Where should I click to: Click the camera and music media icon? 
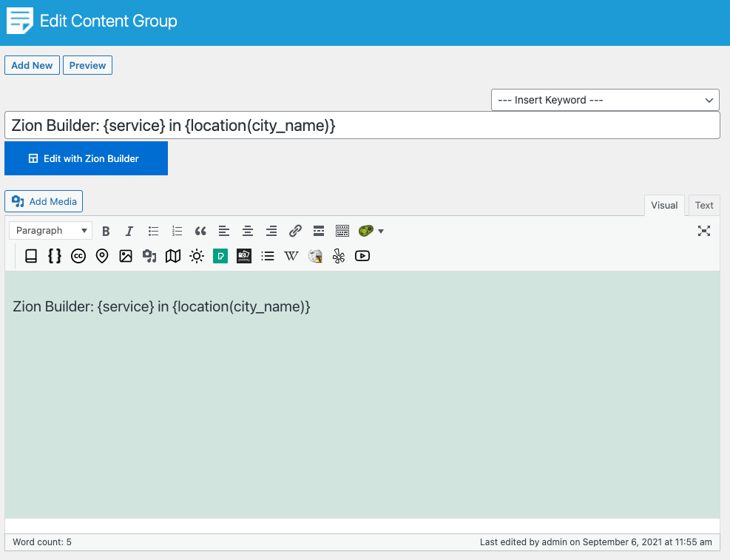pos(149,256)
